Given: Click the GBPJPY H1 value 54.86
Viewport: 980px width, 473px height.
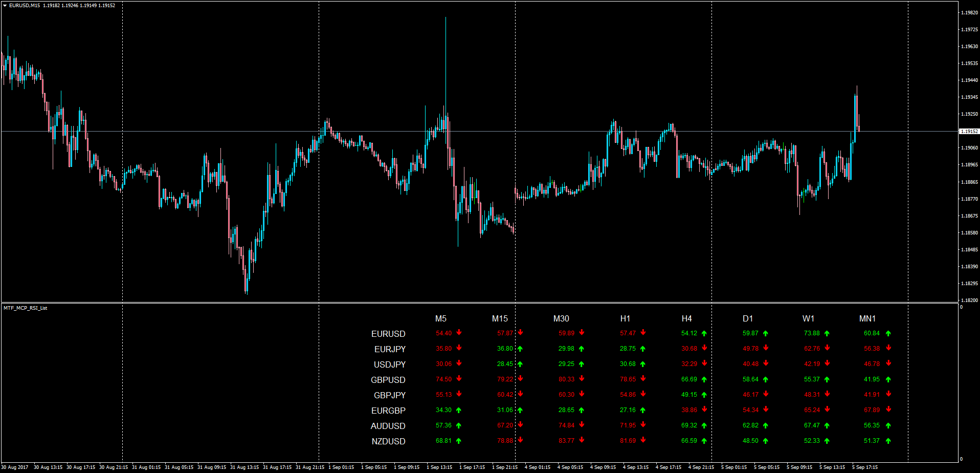Looking at the screenshot, I should [628, 395].
